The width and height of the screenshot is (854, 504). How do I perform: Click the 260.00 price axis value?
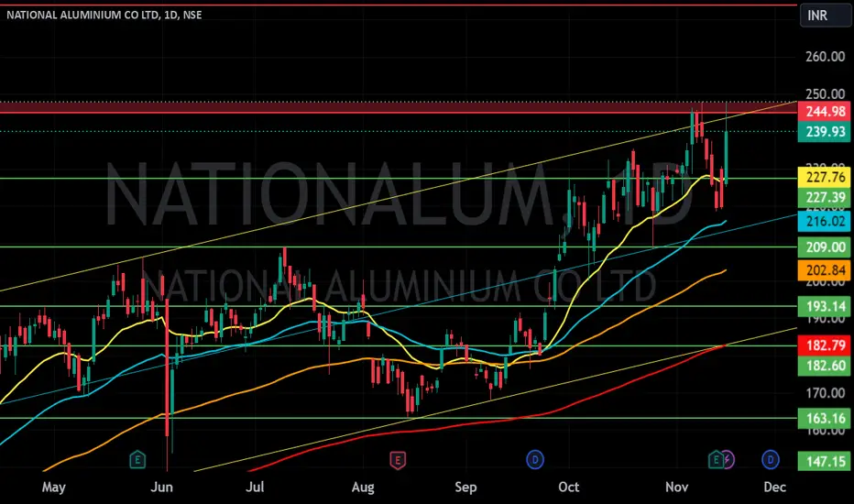pos(825,57)
